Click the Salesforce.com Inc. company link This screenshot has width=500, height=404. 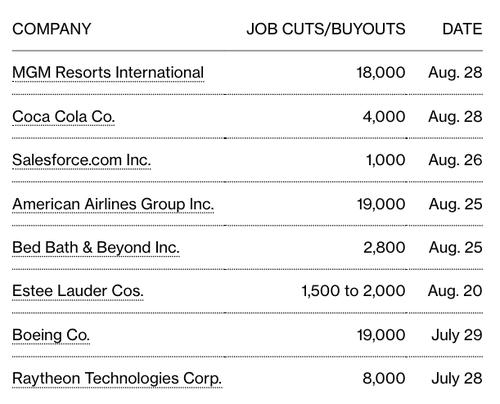(82, 160)
